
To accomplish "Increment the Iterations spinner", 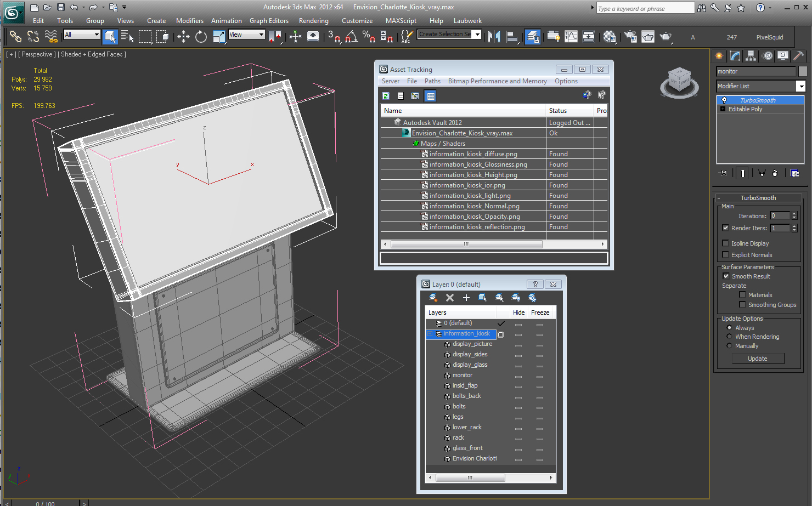I will point(794,214).
